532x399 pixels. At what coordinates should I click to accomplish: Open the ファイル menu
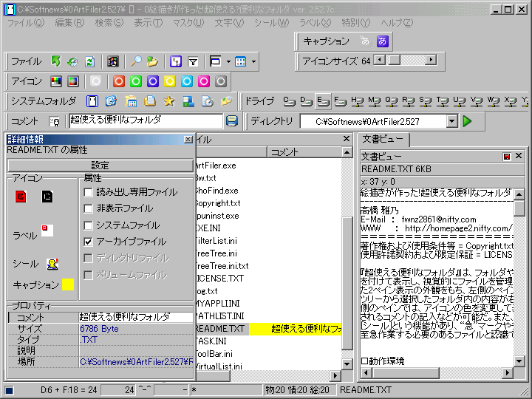pyautogui.click(x=26, y=23)
